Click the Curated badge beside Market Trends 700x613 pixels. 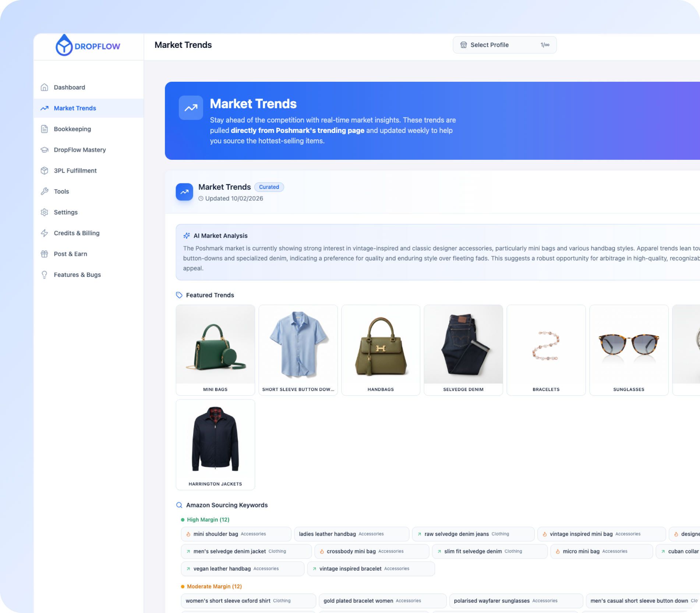coord(269,187)
